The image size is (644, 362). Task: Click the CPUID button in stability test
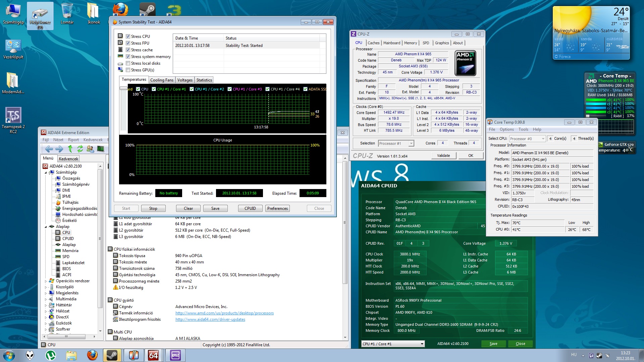pos(250,208)
